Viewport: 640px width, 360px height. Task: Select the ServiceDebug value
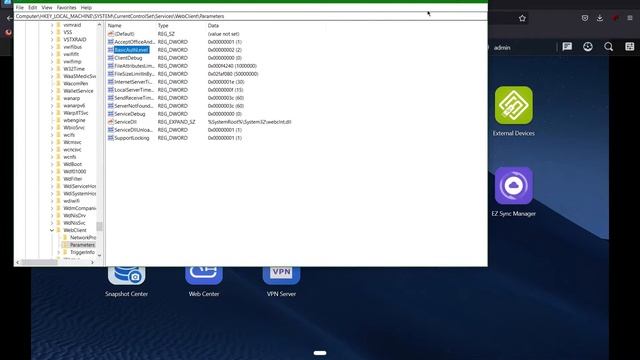pos(130,114)
